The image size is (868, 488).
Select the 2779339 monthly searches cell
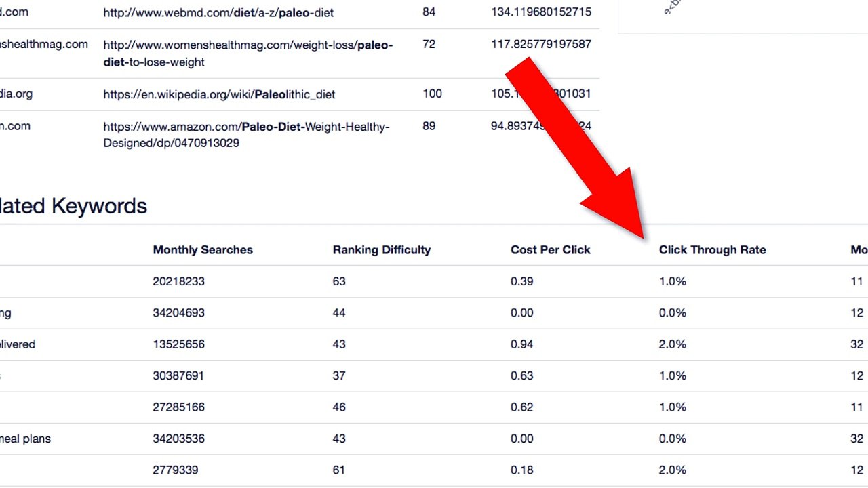(176, 470)
